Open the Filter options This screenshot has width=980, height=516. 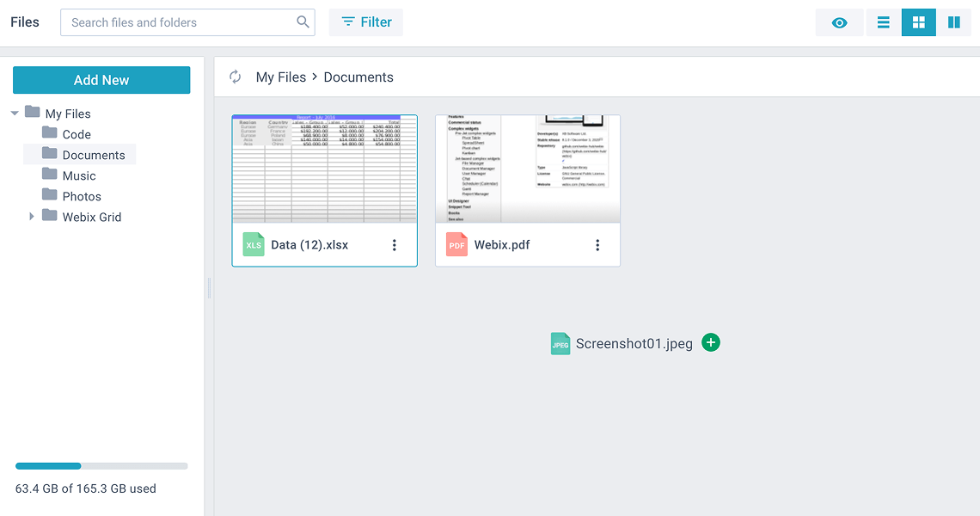pos(366,22)
